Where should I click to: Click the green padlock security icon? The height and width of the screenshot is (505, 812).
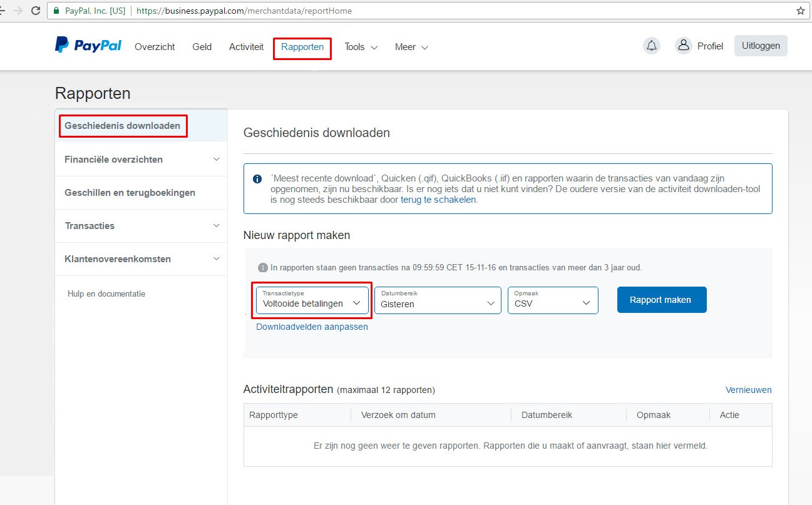[x=56, y=11]
